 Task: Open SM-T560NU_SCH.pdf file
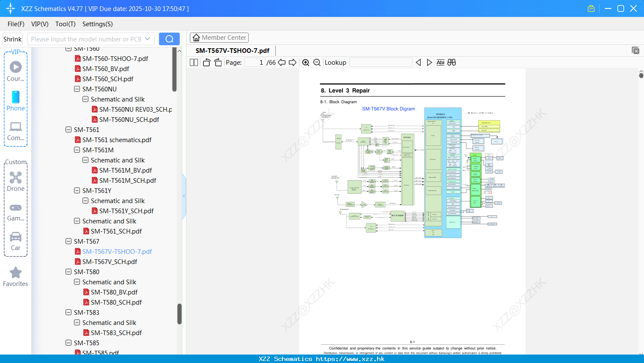pyautogui.click(x=129, y=119)
